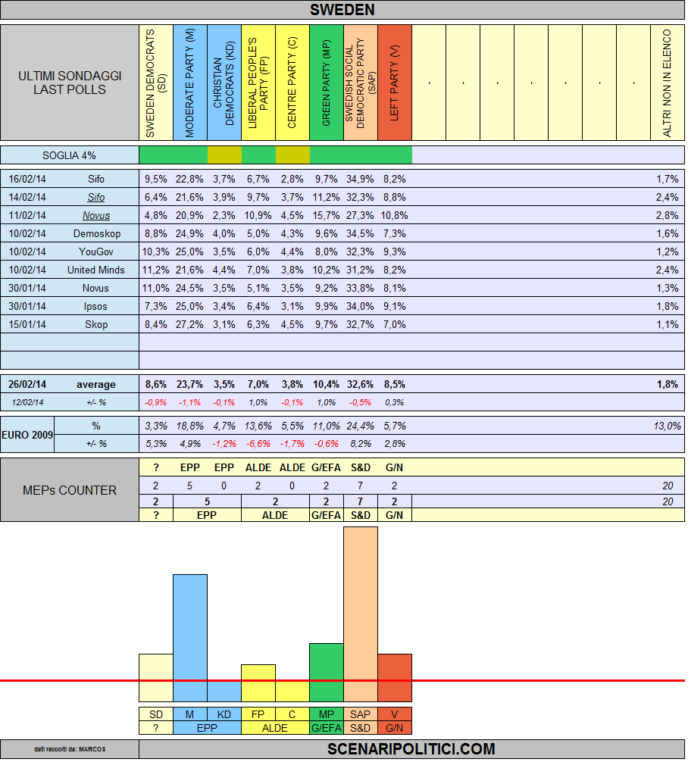Click the 31,2% SAP value in the United Minds row
This screenshot has width=688, height=784.
click(x=360, y=270)
